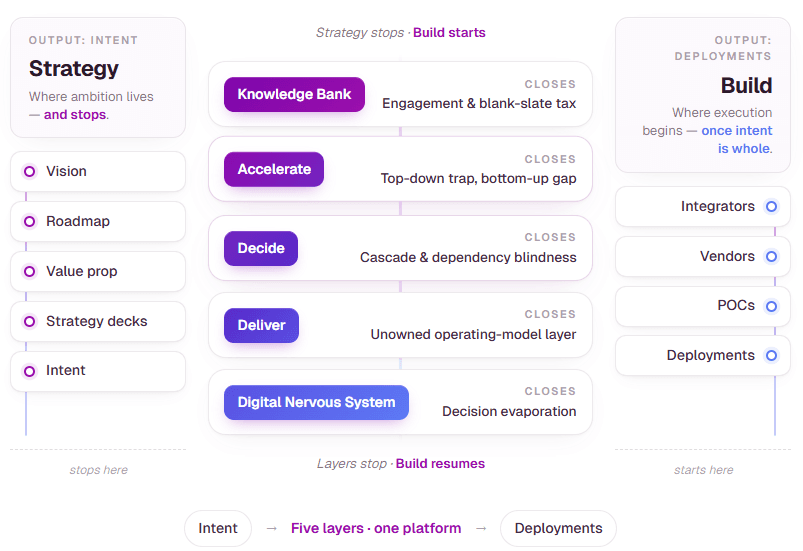Click the blue circle beside POCs
The image size is (803, 551).
pos(771,306)
